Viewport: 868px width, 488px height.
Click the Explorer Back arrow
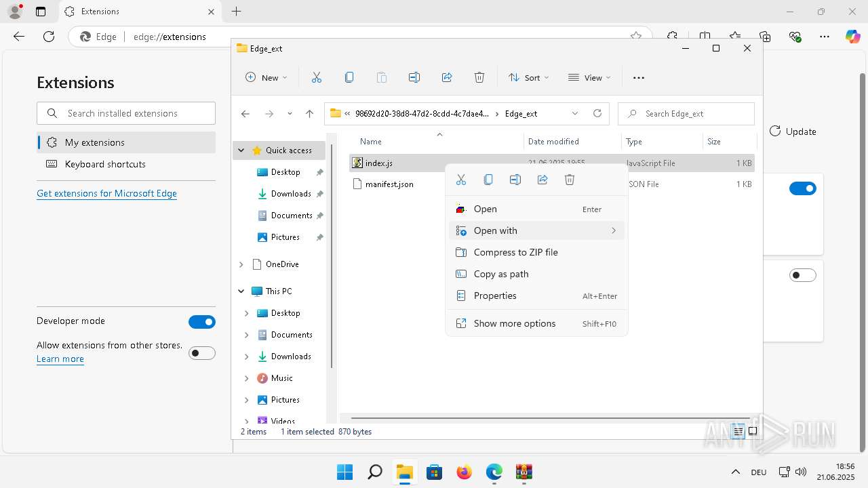[x=245, y=114]
